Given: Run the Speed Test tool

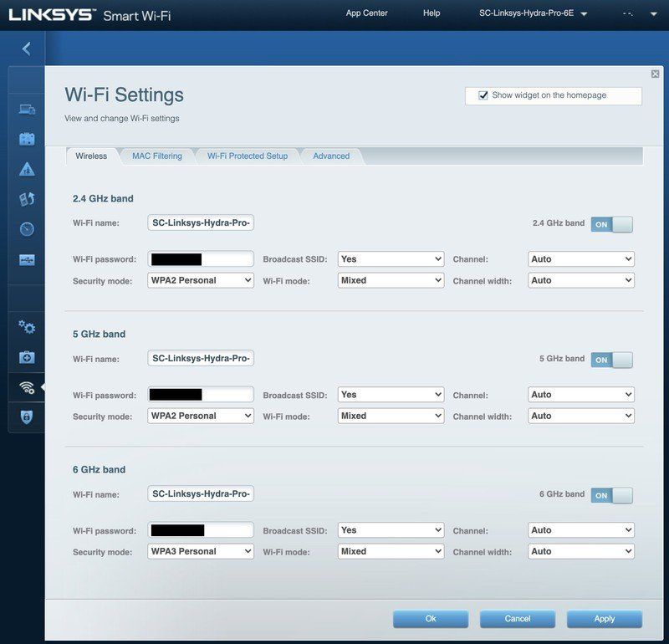Looking at the screenshot, I should coord(26,227).
